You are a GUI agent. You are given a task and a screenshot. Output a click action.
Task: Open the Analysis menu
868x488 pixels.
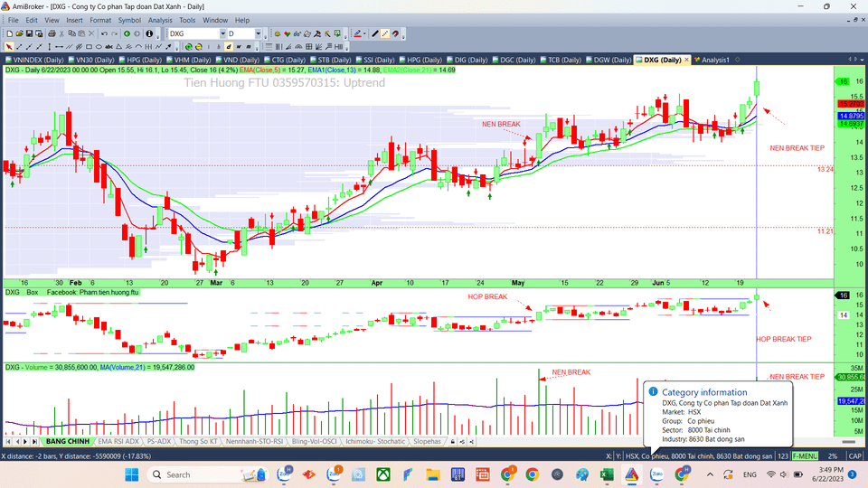pyautogui.click(x=160, y=20)
